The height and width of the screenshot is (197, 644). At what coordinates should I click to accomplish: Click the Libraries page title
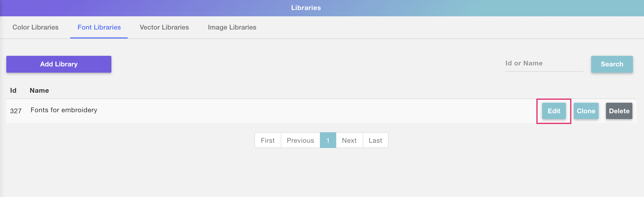tap(306, 8)
